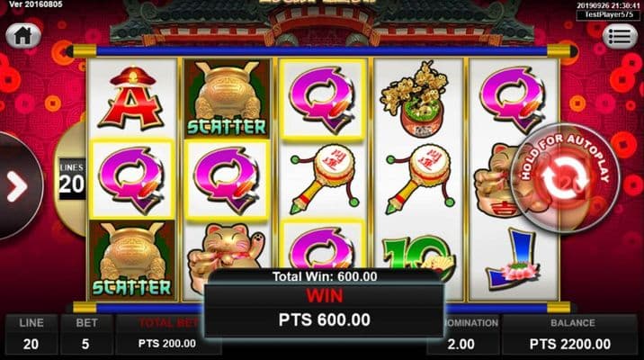Select the rattle drum in the third reel
Image resolution: width=644 pixels, height=360 pixels.
pos(324,179)
